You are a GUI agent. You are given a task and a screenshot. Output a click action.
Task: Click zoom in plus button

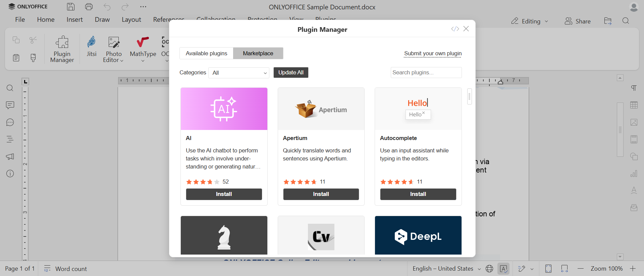[633, 269]
